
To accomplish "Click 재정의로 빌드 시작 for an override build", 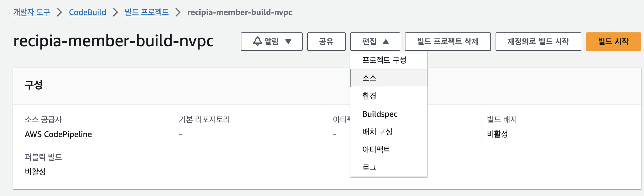I will click(538, 41).
